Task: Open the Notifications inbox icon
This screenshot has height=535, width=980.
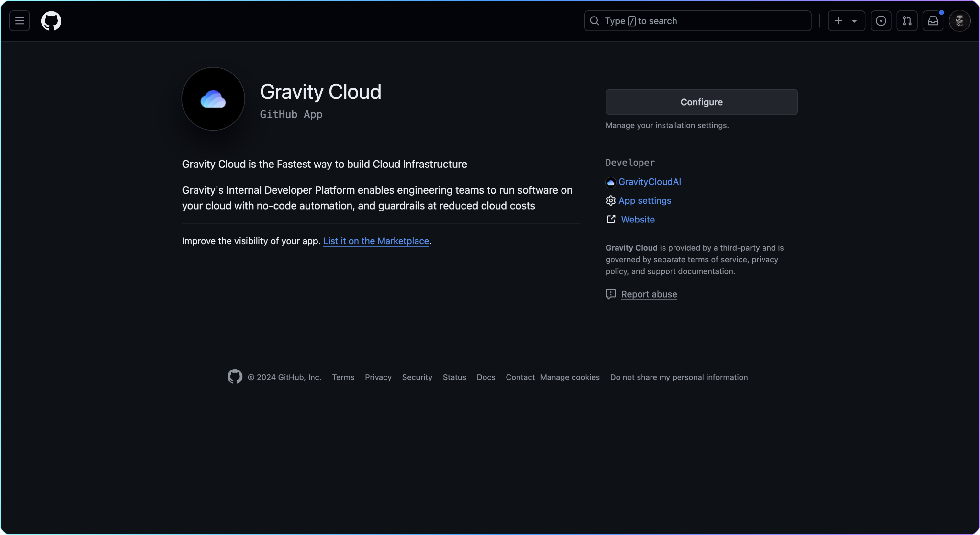Action: 932,21
